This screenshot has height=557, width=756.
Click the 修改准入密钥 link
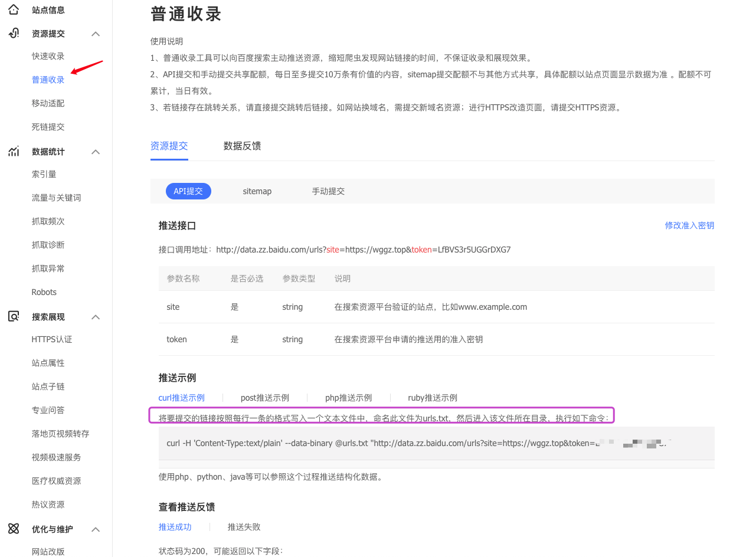coord(689,225)
